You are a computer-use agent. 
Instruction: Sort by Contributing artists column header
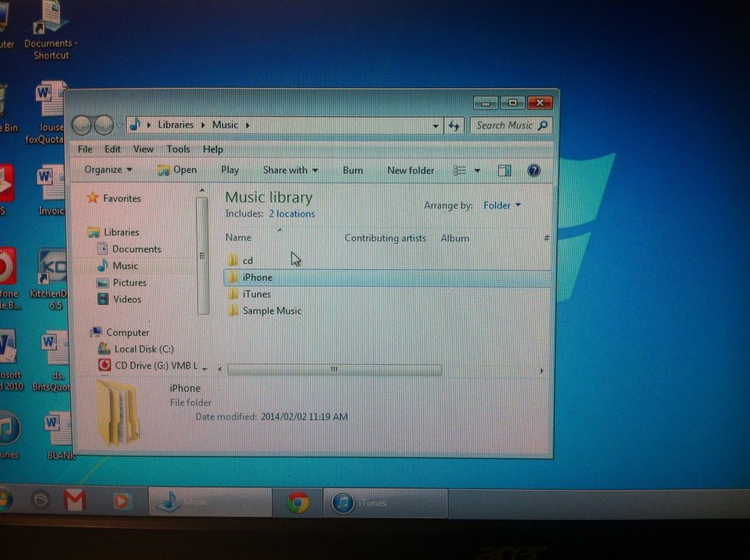(385, 238)
